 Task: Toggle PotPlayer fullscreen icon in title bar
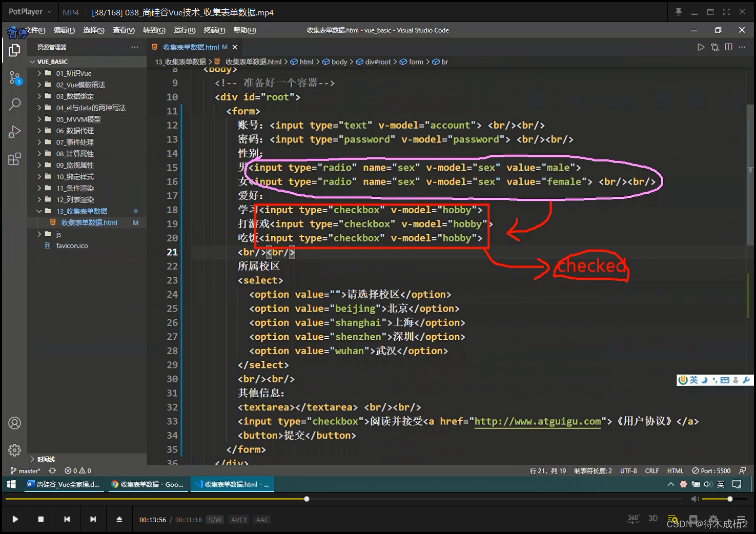pos(726,12)
